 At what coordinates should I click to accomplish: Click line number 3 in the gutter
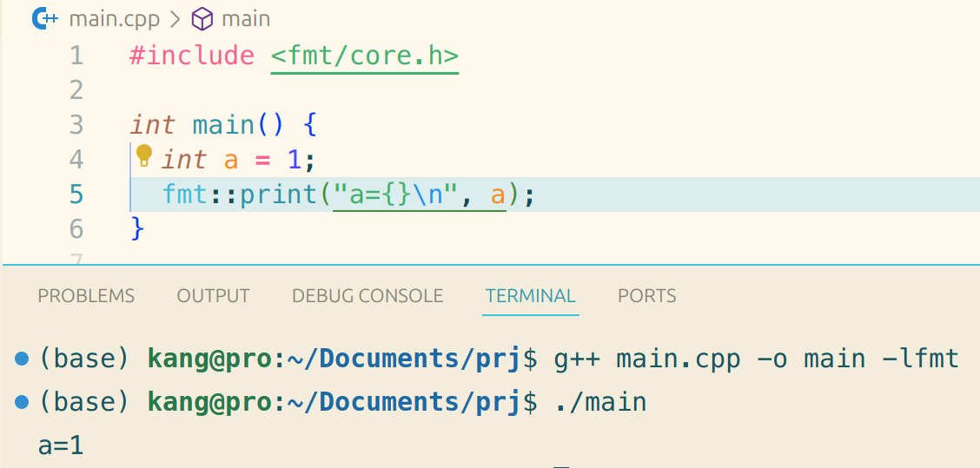coord(76,125)
